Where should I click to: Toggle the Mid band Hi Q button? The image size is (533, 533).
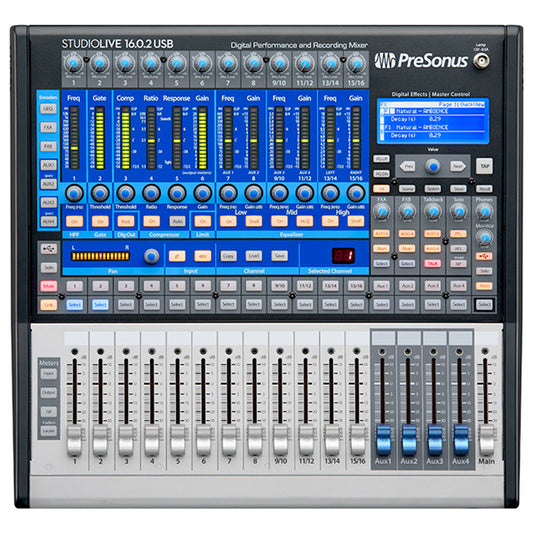(305, 221)
